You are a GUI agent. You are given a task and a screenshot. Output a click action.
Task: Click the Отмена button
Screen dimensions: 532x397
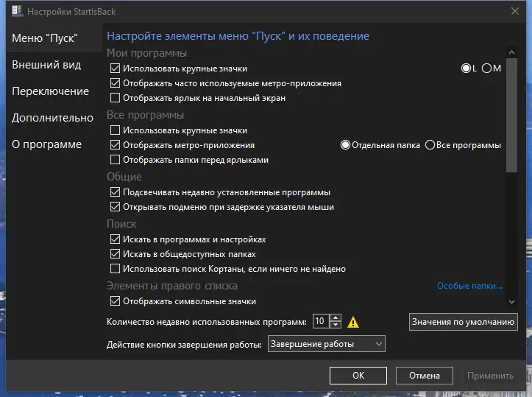click(425, 376)
